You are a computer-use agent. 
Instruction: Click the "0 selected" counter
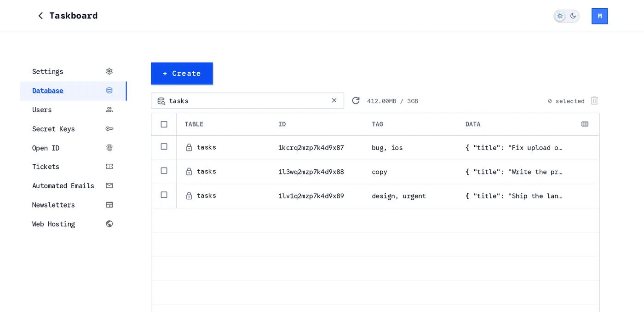[566, 101]
